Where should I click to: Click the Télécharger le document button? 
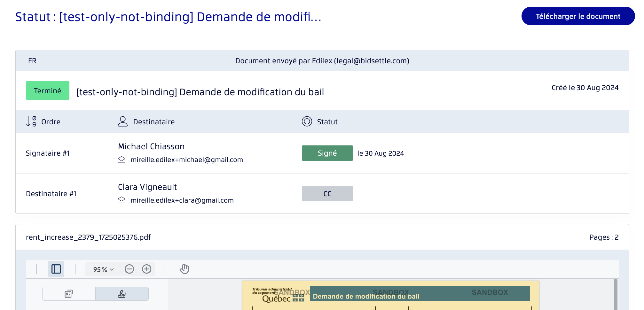(578, 16)
